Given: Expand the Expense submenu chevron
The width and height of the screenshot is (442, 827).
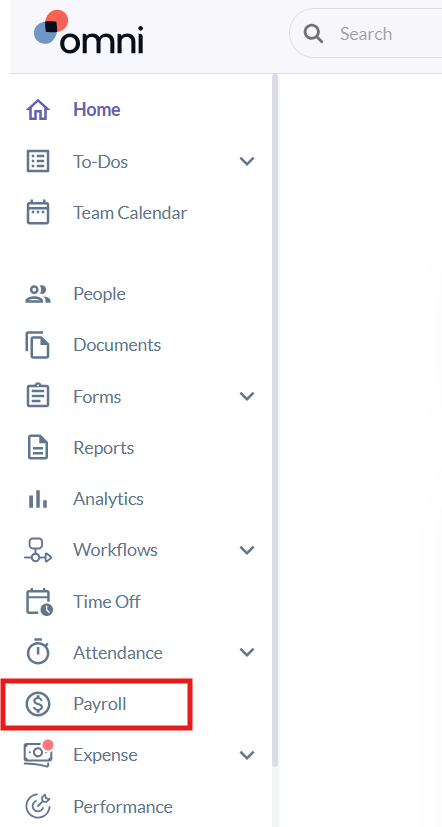Looking at the screenshot, I should 247,755.
